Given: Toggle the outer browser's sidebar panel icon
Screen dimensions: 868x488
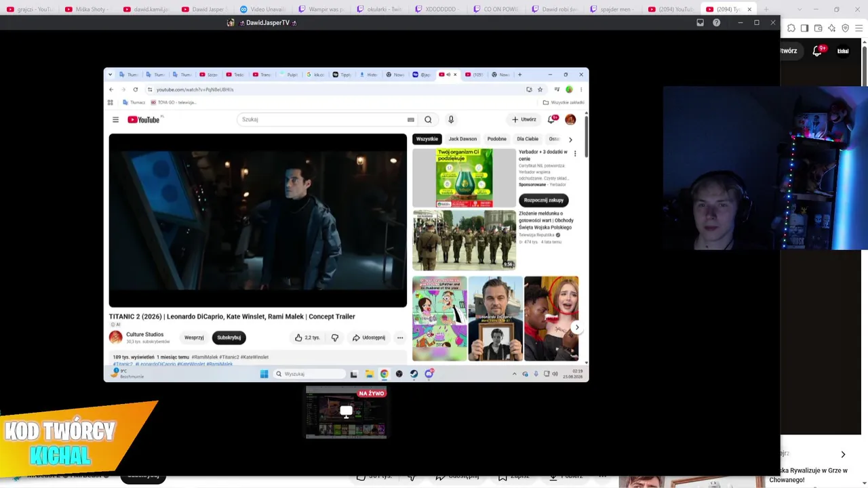Looking at the screenshot, I should click(x=804, y=28).
